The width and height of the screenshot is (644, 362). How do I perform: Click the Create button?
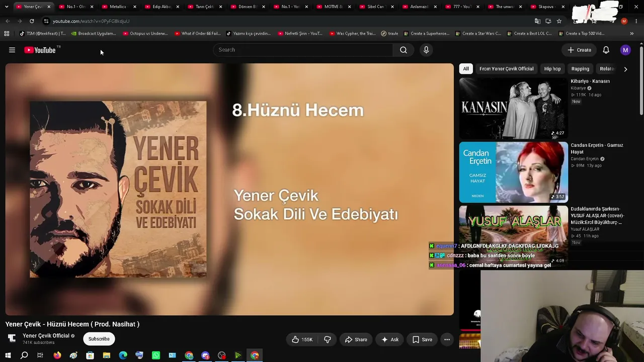(579, 50)
